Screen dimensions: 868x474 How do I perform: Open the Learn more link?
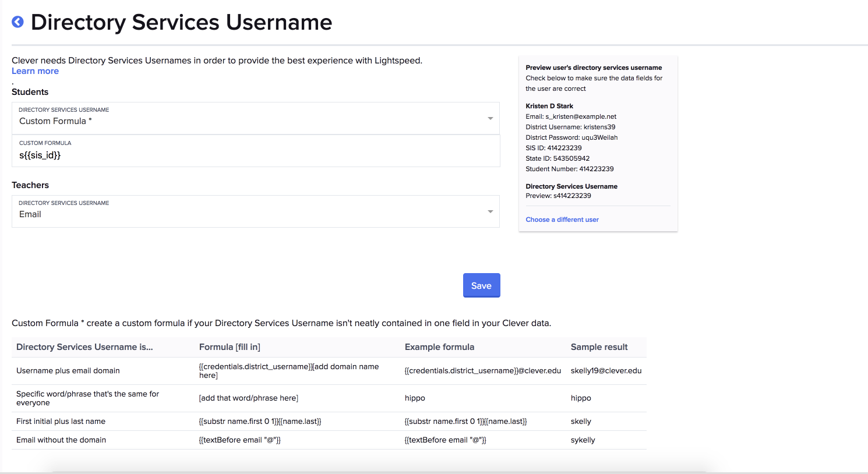click(35, 71)
